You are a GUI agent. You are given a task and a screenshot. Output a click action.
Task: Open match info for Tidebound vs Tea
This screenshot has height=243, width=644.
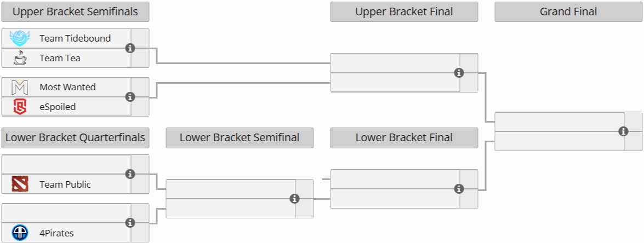pyautogui.click(x=130, y=48)
